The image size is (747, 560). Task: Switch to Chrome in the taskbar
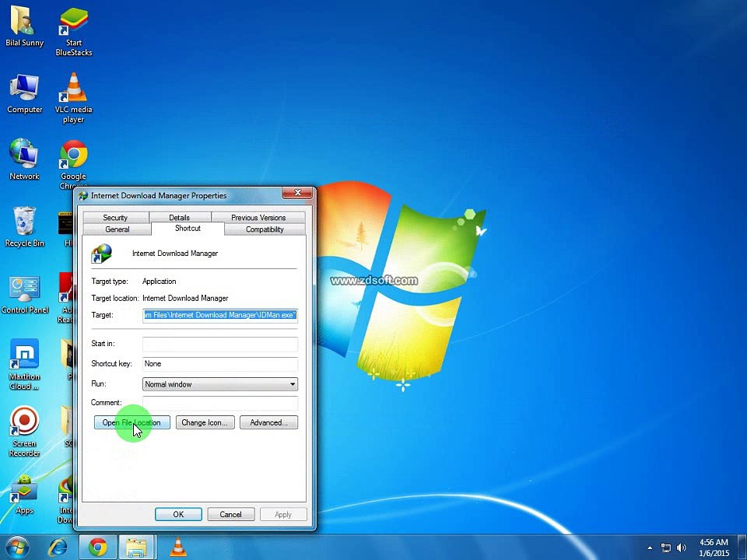[x=98, y=547]
